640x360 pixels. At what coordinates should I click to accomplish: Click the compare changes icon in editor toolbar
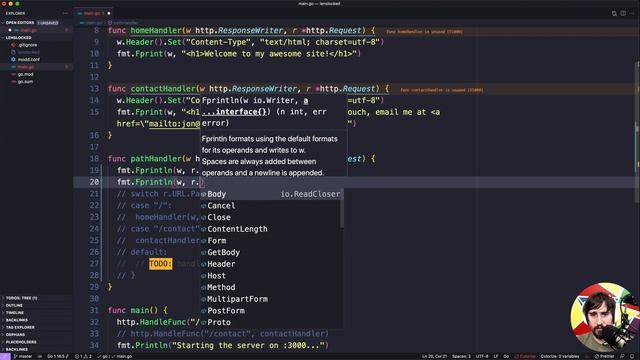pyautogui.click(x=614, y=13)
